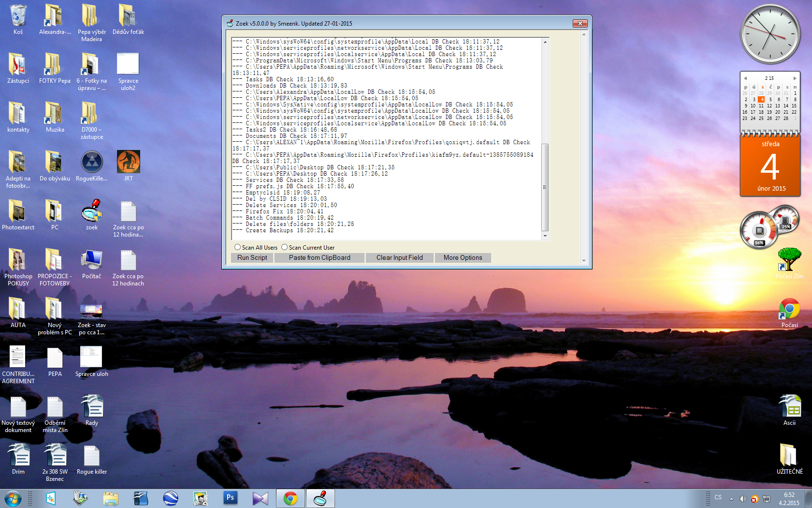The height and width of the screenshot is (508, 812).
Task: Go to next month in calendar gadget
Action: pos(795,78)
